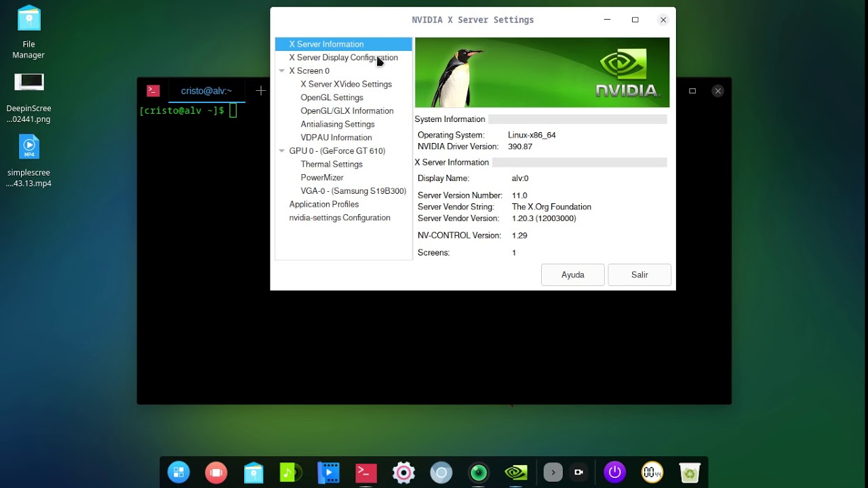The width and height of the screenshot is (868, 488).
Task: Click the screen recorder tray icon
Action: (578, 472)
